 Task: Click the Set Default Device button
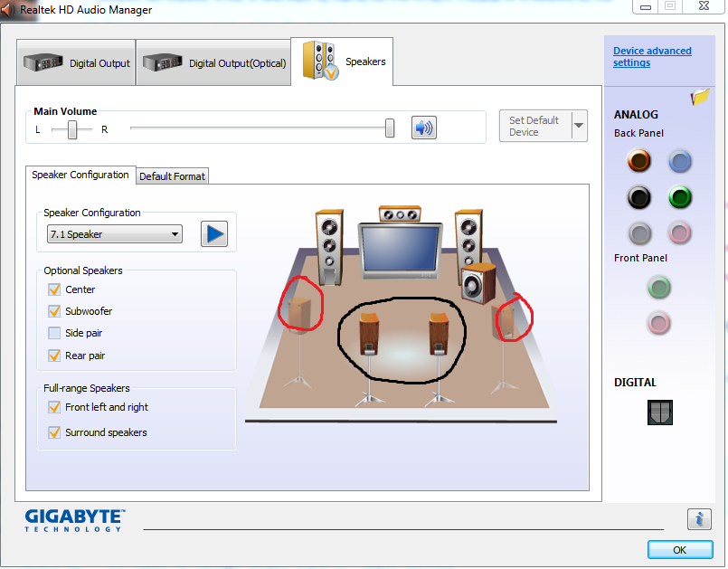[535, 126]
